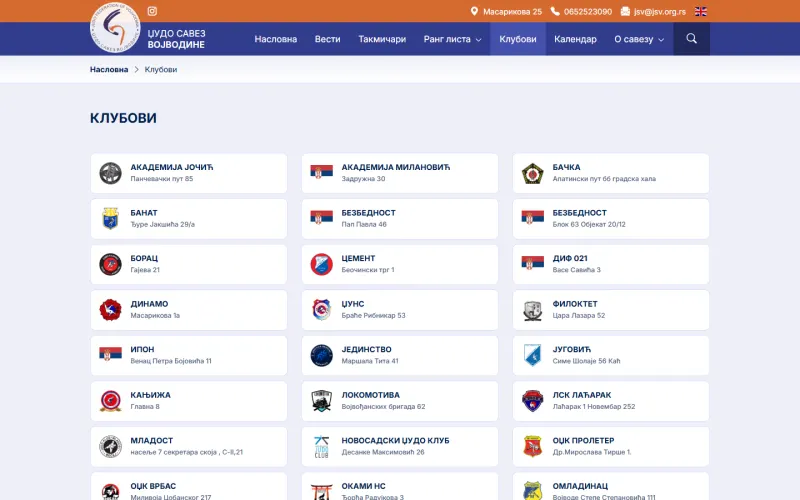Click the Филоктет club crest
This screenshot has width=800, height=500.
tap(532, 310)
